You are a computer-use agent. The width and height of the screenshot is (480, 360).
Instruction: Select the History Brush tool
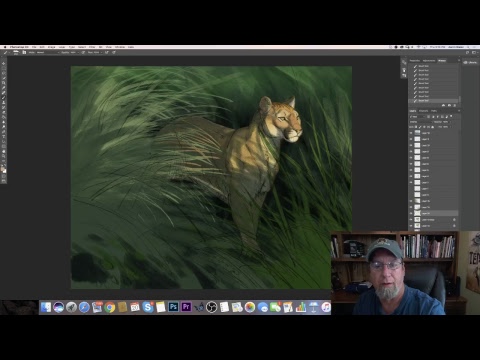pos(4,107)
